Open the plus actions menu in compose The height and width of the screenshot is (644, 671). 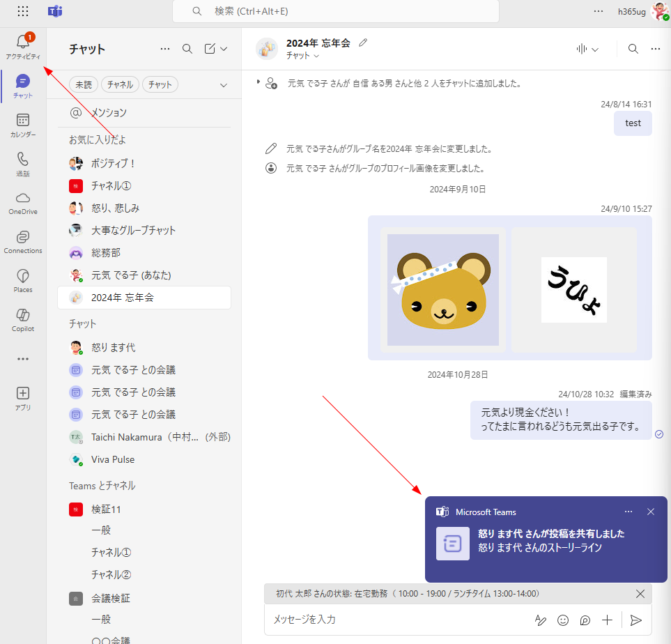coord(607,620)
